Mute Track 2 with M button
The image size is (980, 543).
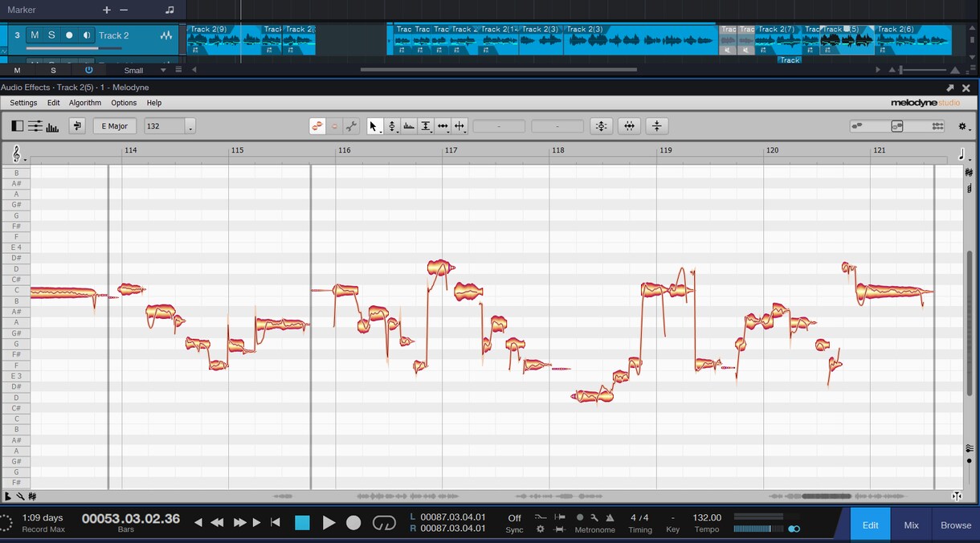[35, 35]
